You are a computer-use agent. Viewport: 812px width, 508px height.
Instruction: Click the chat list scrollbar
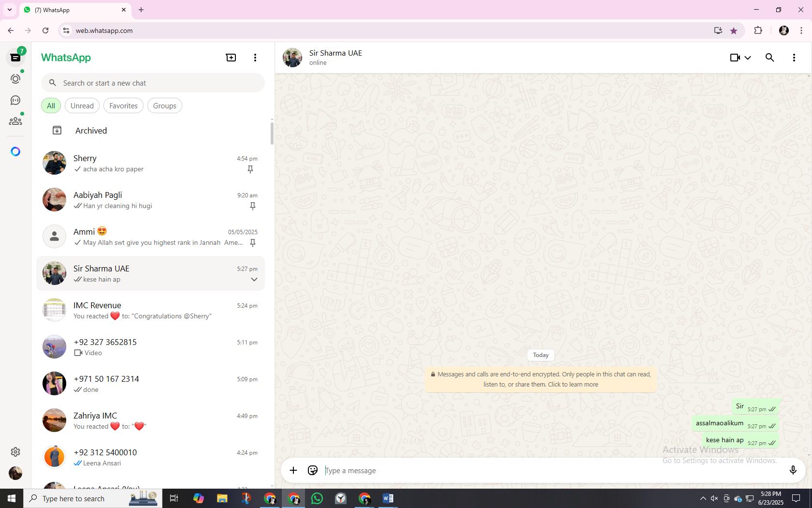(x=272, y=134)
